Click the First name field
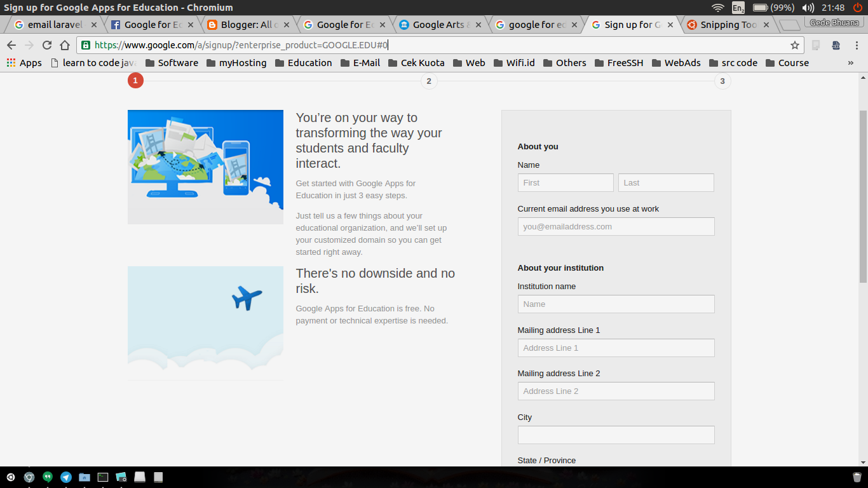This screenshot has width=868, height=488. click(x=566, y=182)
